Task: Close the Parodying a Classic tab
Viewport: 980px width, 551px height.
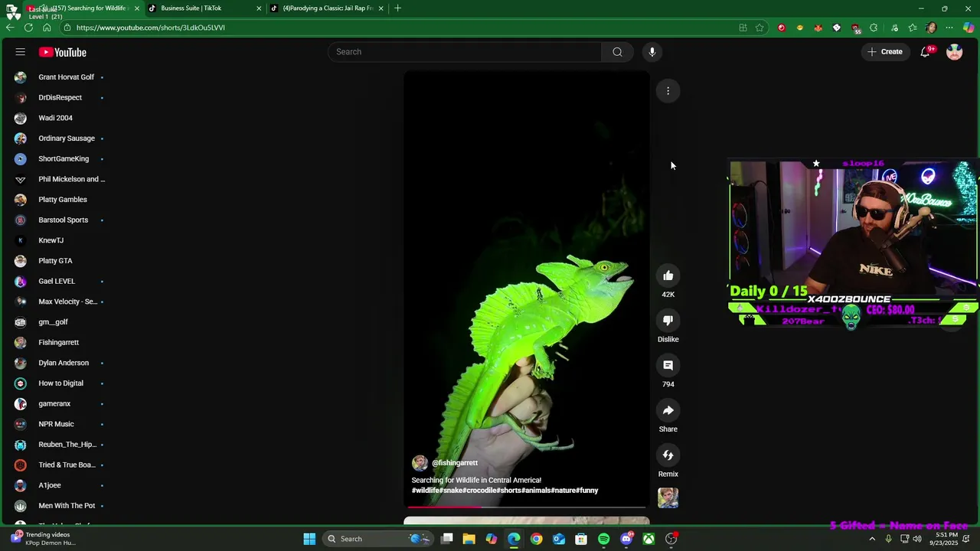Action: 381,8
